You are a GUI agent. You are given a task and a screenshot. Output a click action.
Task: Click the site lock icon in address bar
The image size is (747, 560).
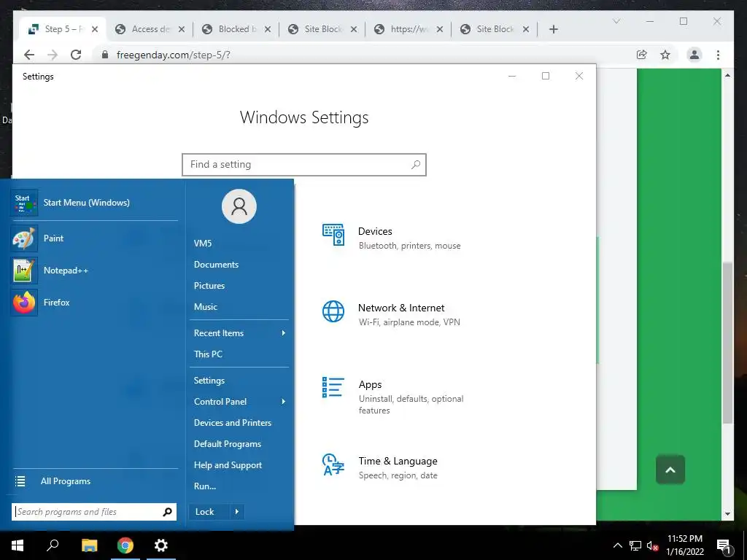[105, 55]
